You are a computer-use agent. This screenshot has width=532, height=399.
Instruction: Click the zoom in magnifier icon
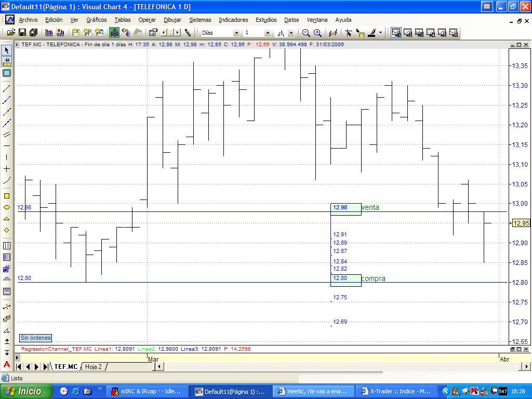click(317, 33)
